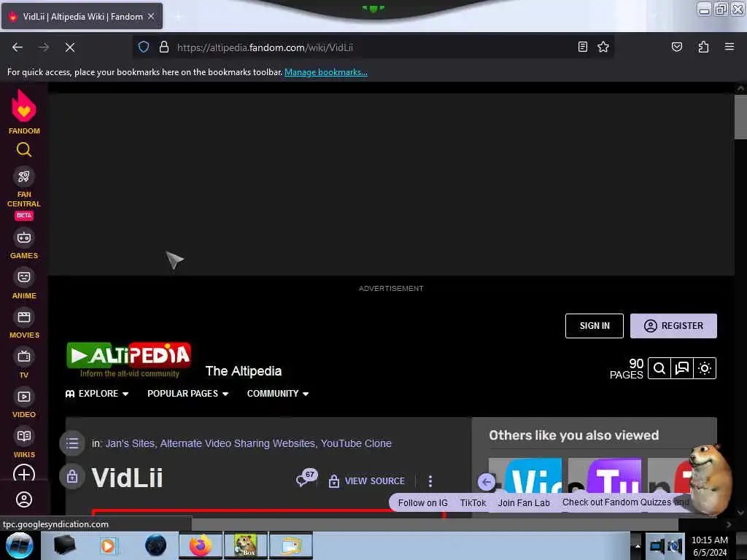Click View Source button
The width and height of the screenshot is (747, 560).
tap(367, 481)
